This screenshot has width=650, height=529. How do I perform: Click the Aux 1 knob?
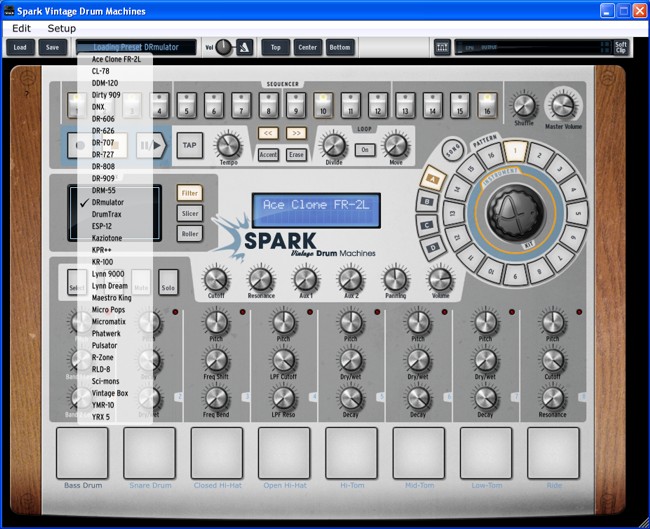tap(306, 279)
